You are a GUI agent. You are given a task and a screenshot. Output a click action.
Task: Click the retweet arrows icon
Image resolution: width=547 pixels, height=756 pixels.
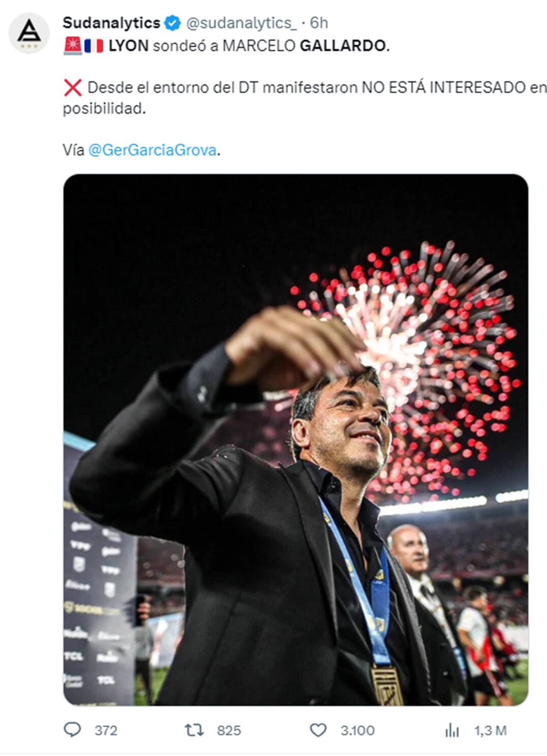pyautogui.click(x=194, y=730)
